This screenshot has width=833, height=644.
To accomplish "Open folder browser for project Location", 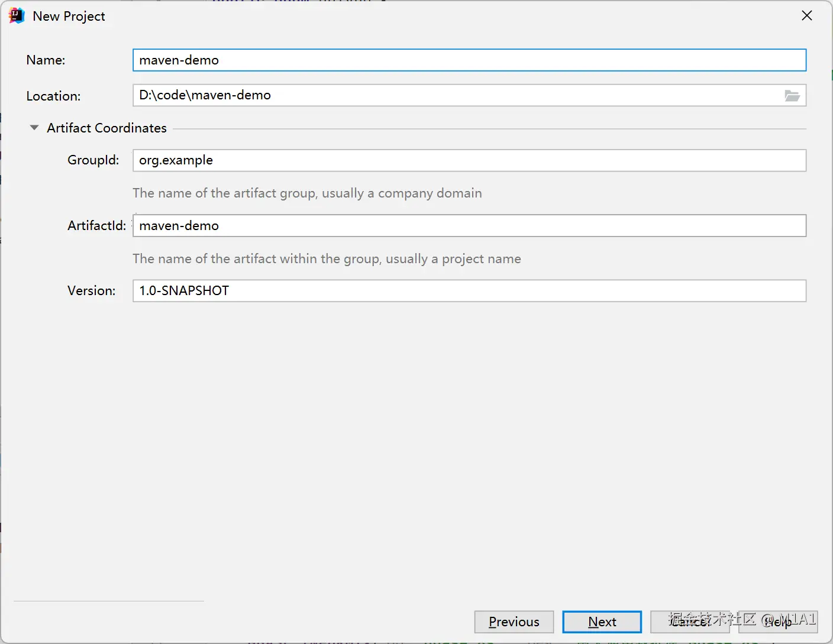I will point(792,95).
